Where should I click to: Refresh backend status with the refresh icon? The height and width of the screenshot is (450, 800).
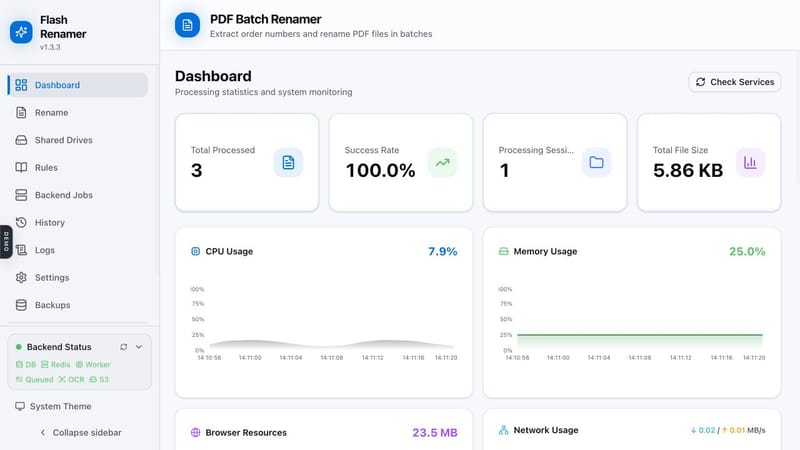pyautogui.click(x=123, y=347)
